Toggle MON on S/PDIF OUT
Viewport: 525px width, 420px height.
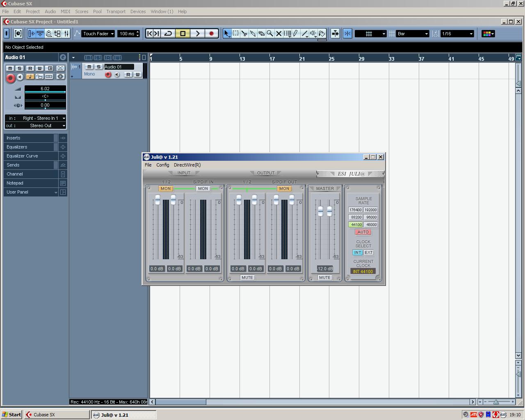[x=284, y=189]
